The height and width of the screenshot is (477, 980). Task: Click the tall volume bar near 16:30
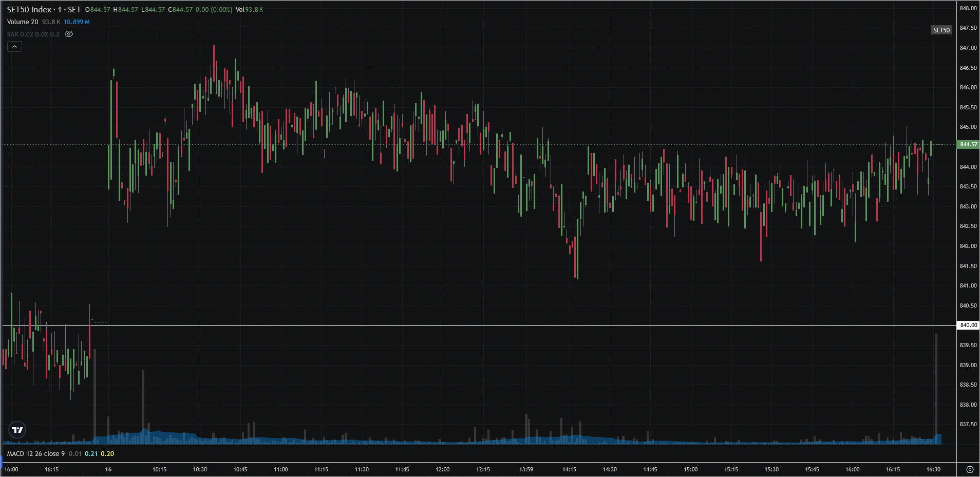pyautogui.click(x=936, y=385)
